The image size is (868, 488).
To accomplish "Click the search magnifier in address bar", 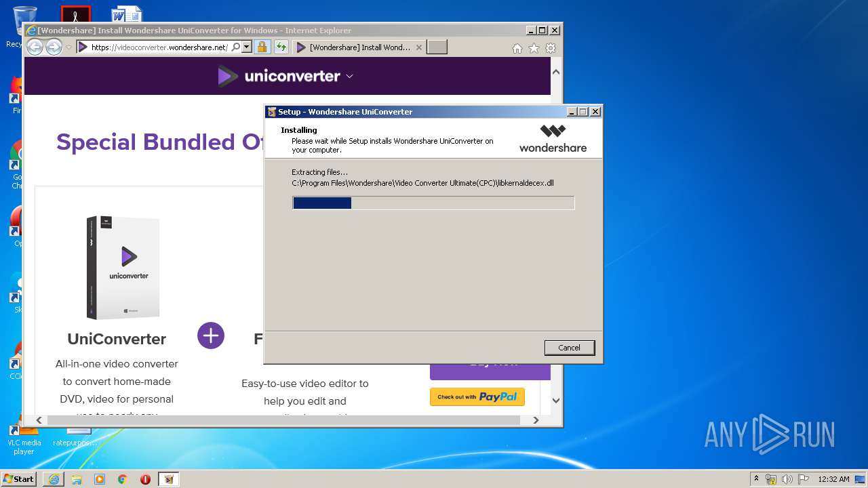I will [235, 47].
